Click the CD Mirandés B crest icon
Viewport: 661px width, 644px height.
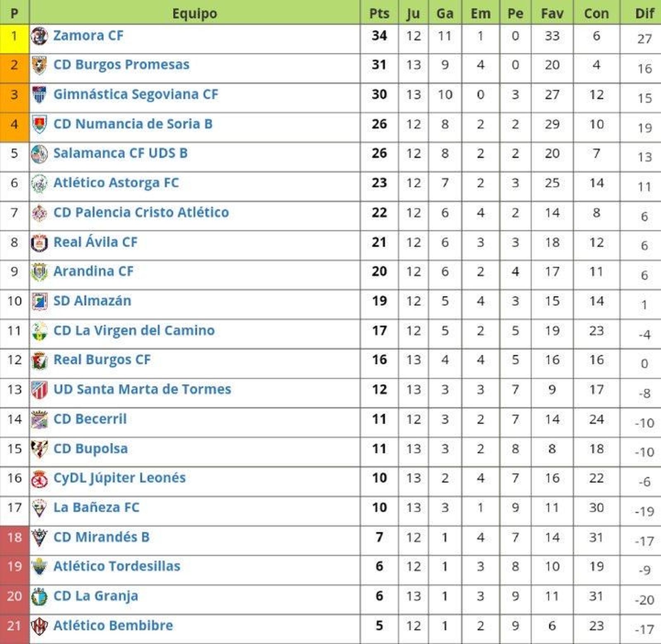39,538
